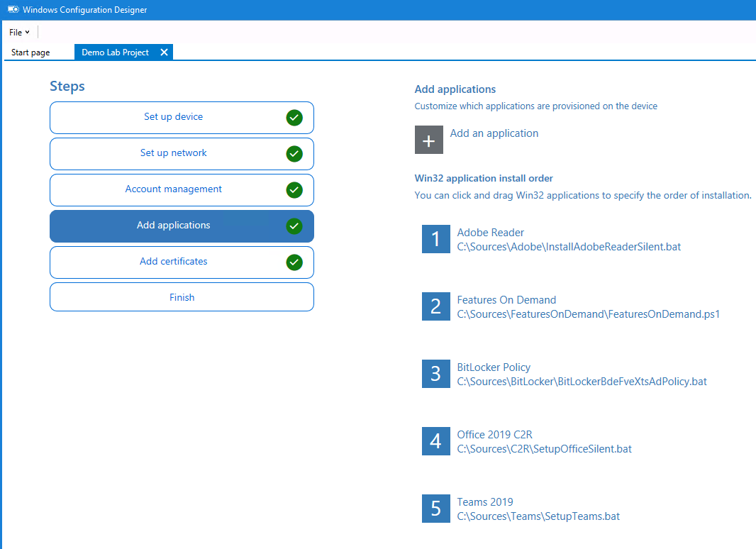The height and width of the screenshot is (549, 756).
Task: Click the number 1 tile for Adobe Reader
Action: (436, 239)
